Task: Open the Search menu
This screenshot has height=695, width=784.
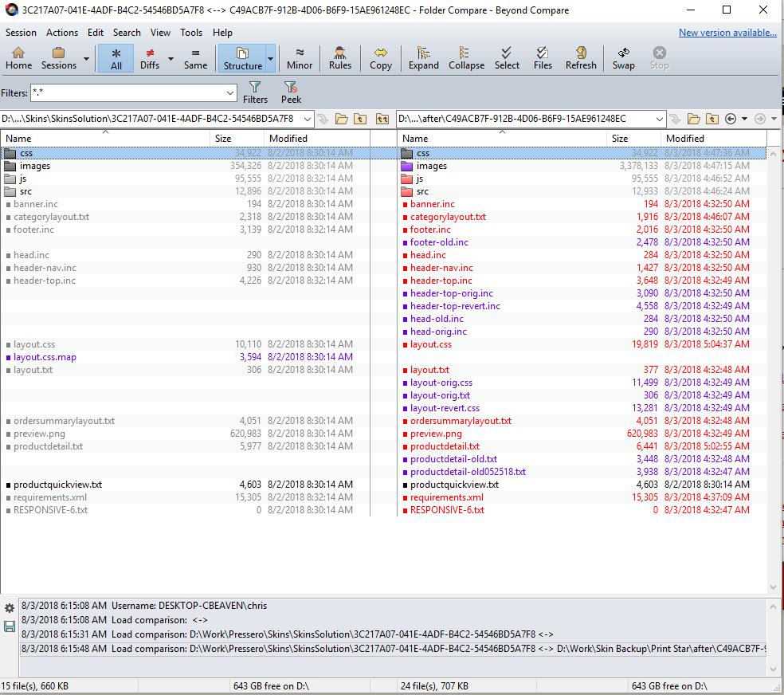Action: tap(127, 33)
